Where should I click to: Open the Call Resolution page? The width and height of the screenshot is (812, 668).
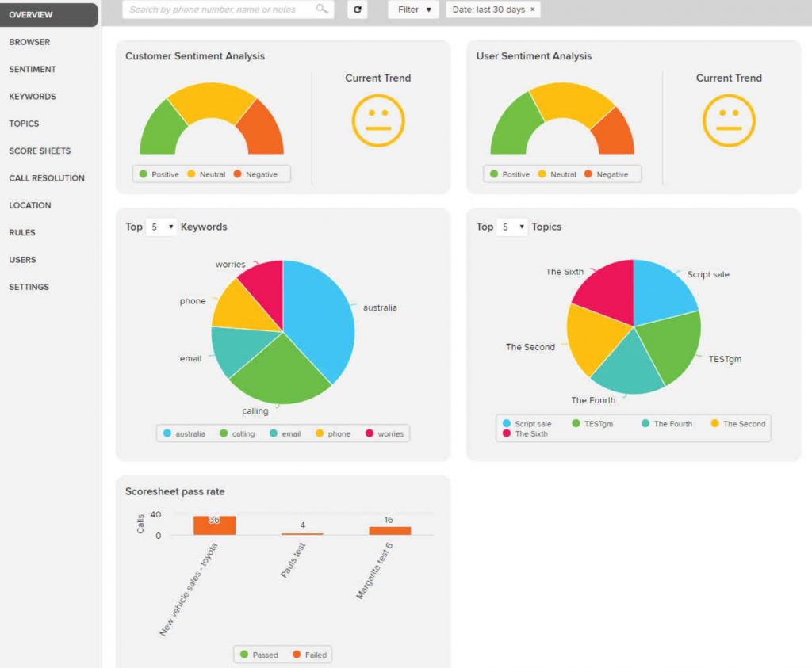pyautogui.click(x=47, y=178)
